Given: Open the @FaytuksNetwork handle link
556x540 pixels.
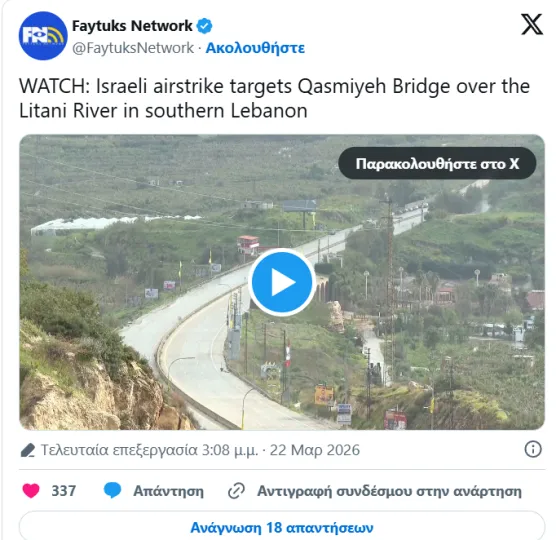Looking at the screenshot, I should pyautogui.click(x=133, y=48).
